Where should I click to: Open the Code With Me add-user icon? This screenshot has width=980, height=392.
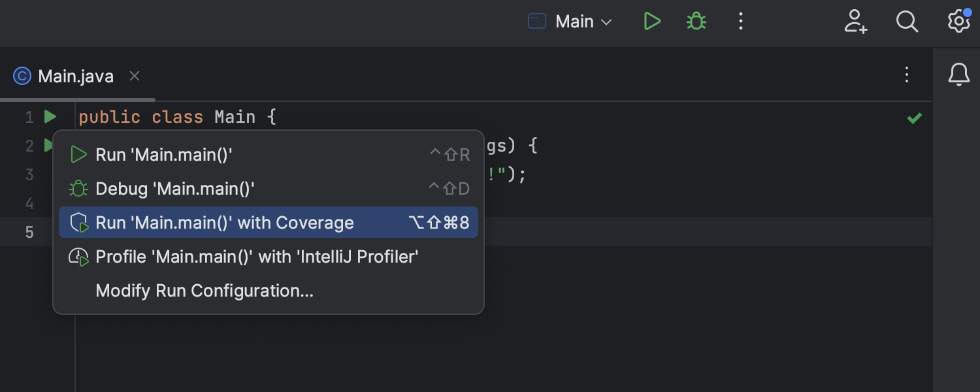855,22
